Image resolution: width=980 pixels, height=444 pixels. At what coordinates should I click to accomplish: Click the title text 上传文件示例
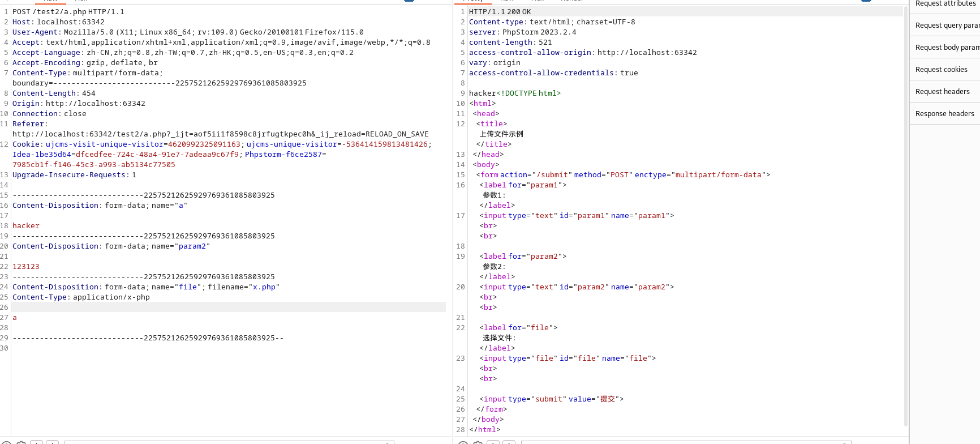pyautogui.click(x=501, y=134)
